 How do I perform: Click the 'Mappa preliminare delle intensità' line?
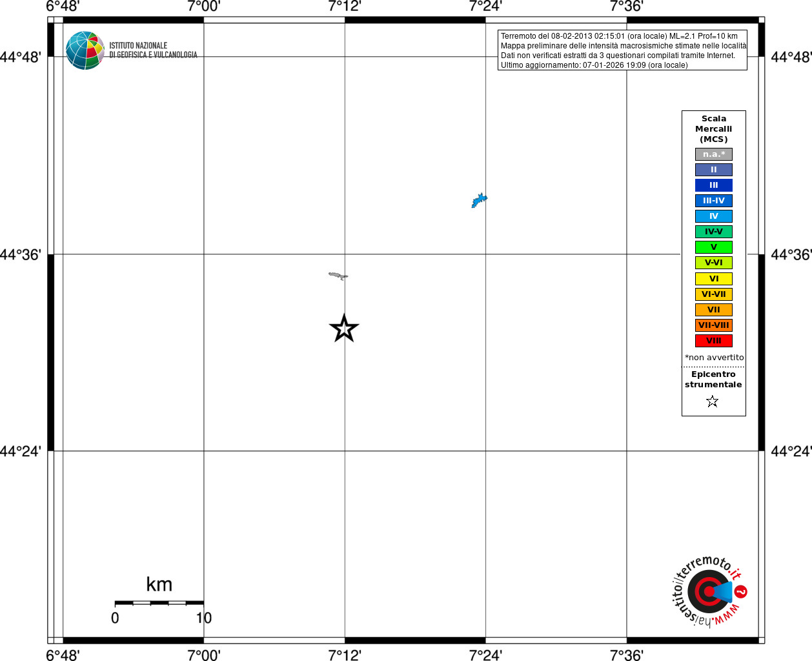pos(624,46)
